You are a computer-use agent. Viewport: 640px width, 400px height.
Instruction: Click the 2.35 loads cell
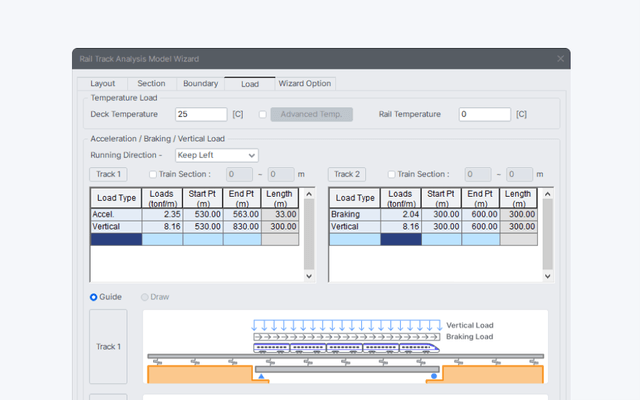point(162,215)
